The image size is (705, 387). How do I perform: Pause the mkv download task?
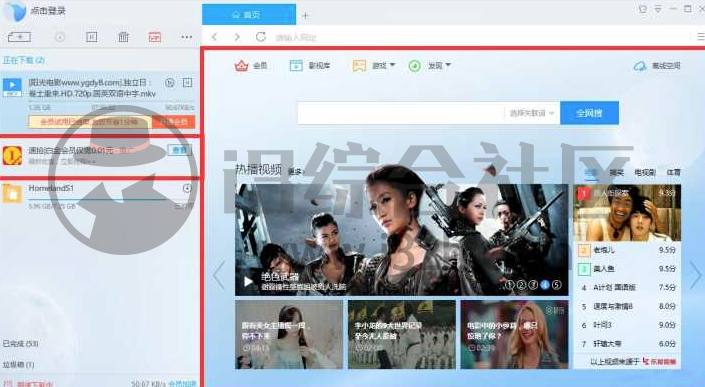coord(187,82)
